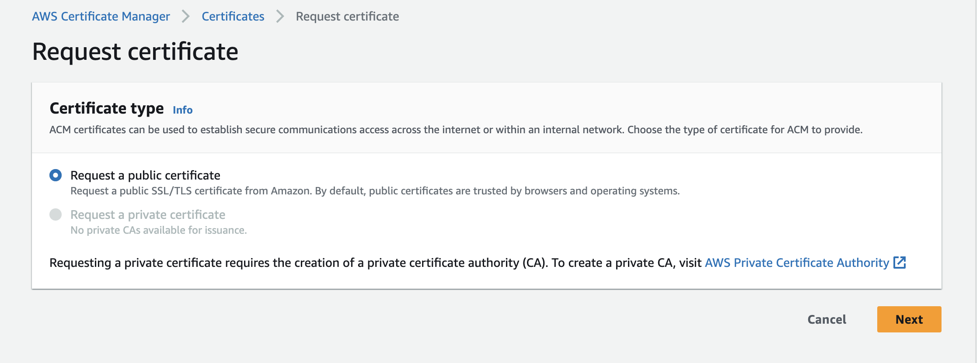Open the AWS Private Certificate Authority link

pyautogui.click(x=797, y=263)
